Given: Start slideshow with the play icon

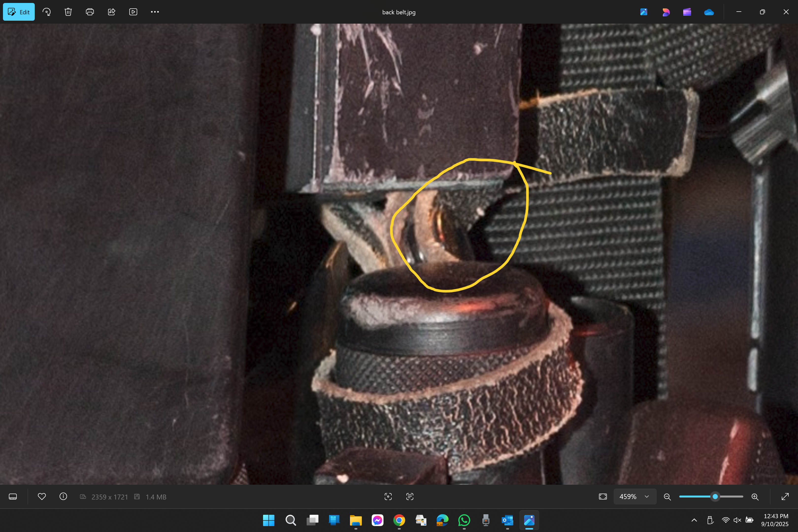Looking at the screenshot, I should click(133, 12).
